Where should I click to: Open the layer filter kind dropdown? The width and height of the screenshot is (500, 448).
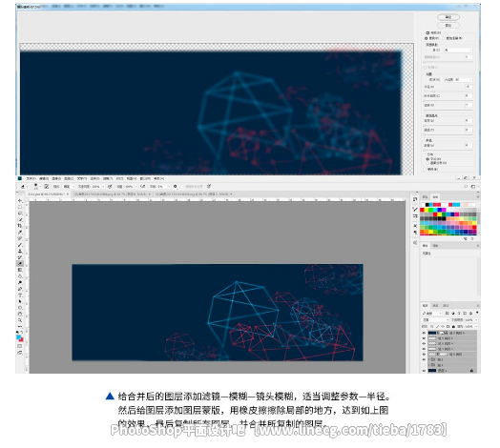click(432, 314)
